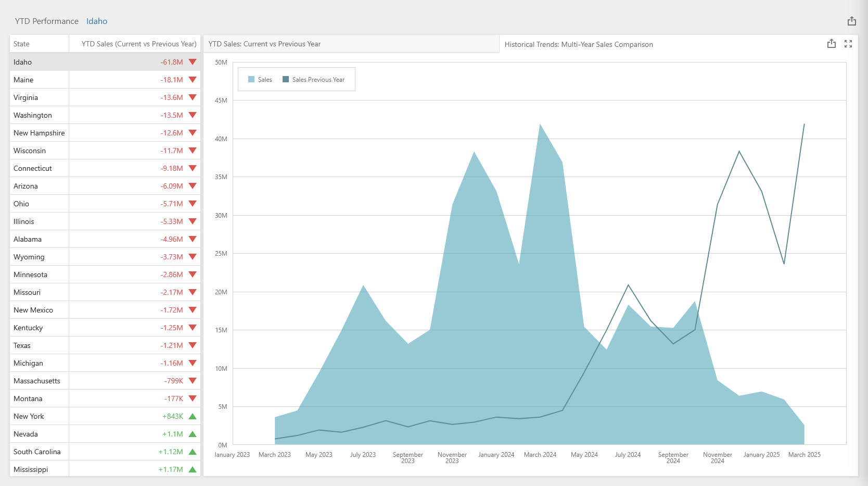Screen dimensions: 868x486
Task: Select Mississippi in the state grid
Action: click(x=31, y=469)
